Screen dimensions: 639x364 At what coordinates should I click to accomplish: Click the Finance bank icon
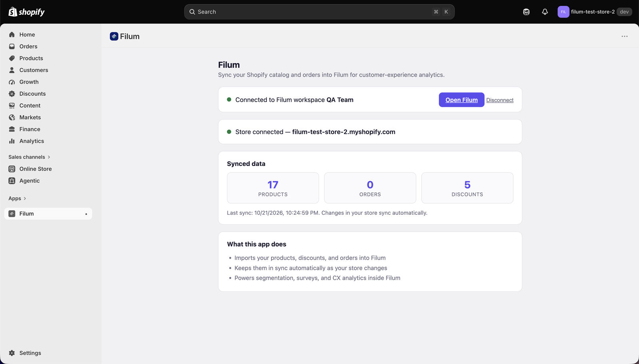point(12,129)
